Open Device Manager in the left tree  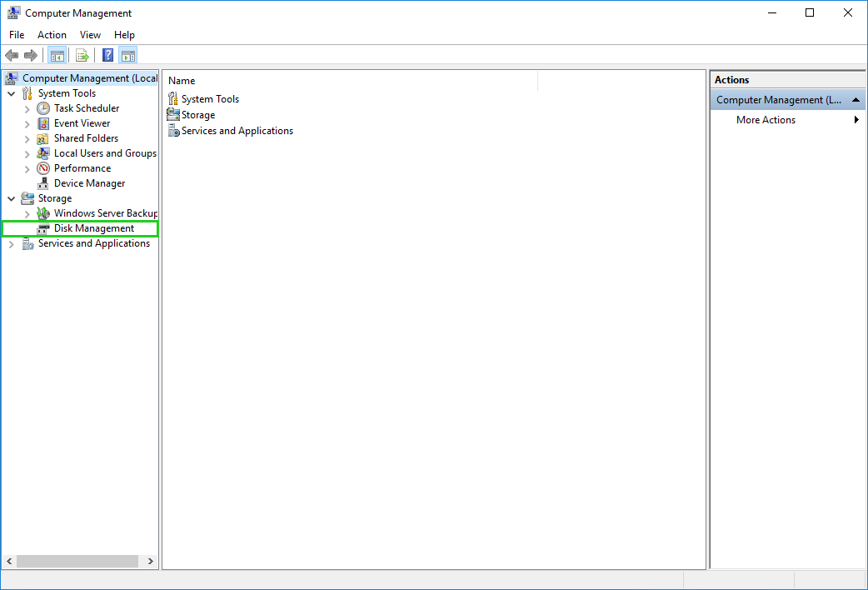(89, 183)
